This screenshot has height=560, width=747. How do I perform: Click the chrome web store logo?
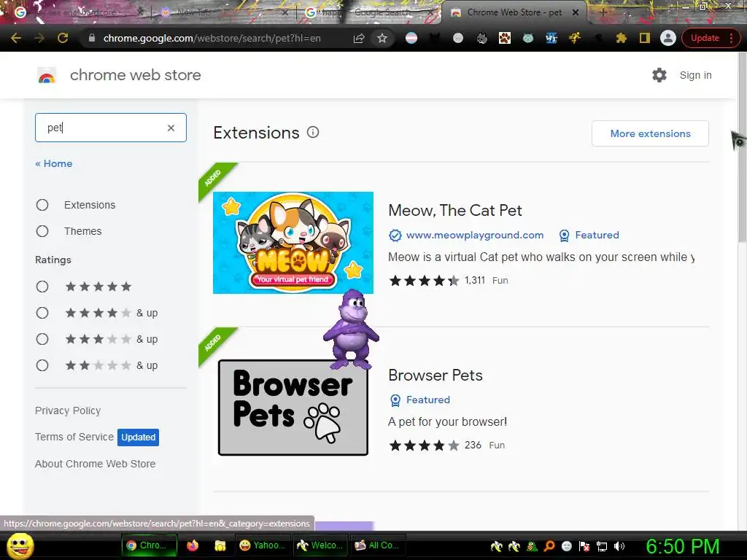[x=47, y=75]
